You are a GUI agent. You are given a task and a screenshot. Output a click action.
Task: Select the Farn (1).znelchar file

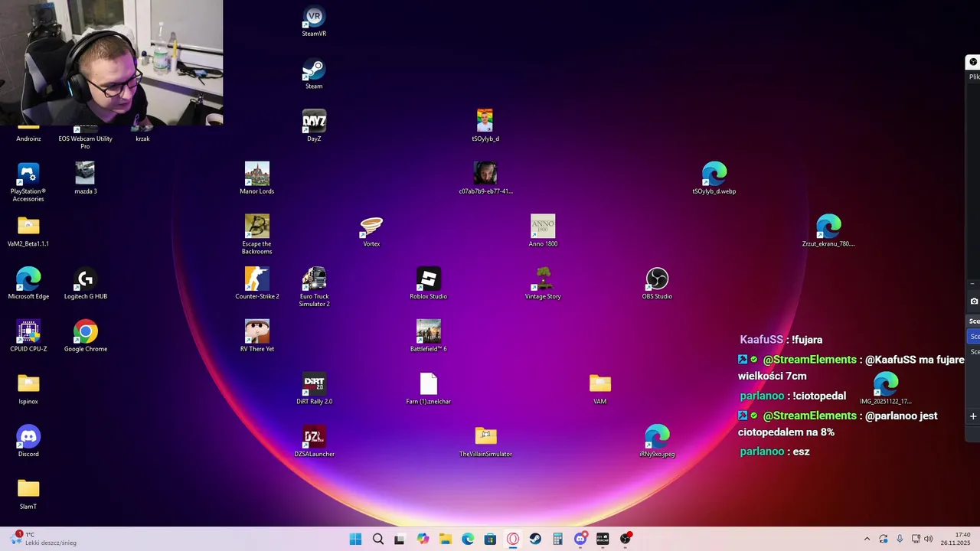pyautogui.click(x=428, y=390)
